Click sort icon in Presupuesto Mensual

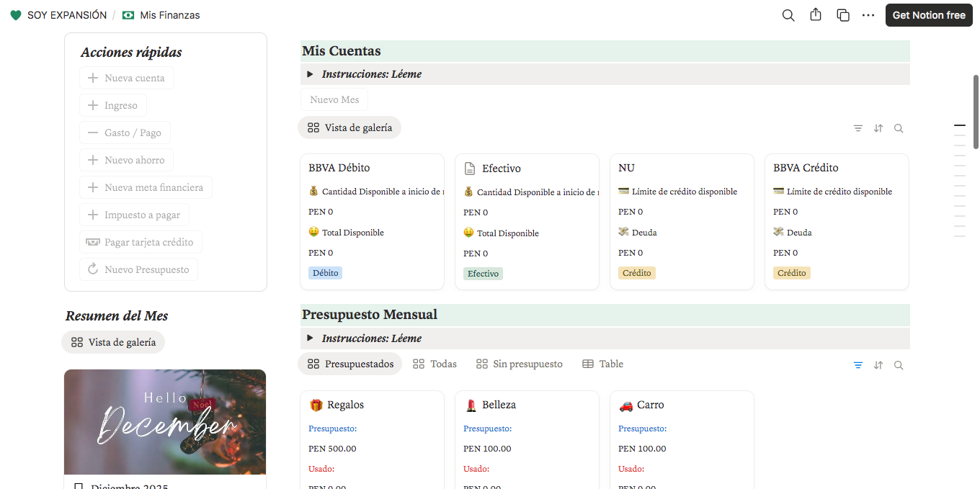[878, 365]
